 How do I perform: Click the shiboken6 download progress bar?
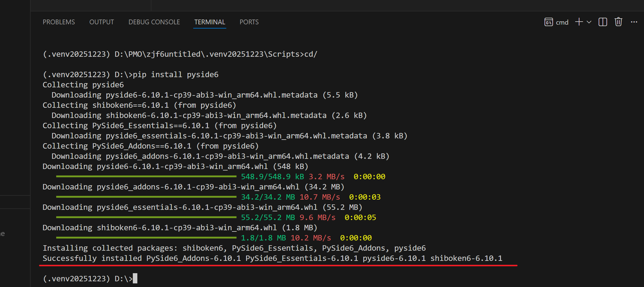pos(146,238)
